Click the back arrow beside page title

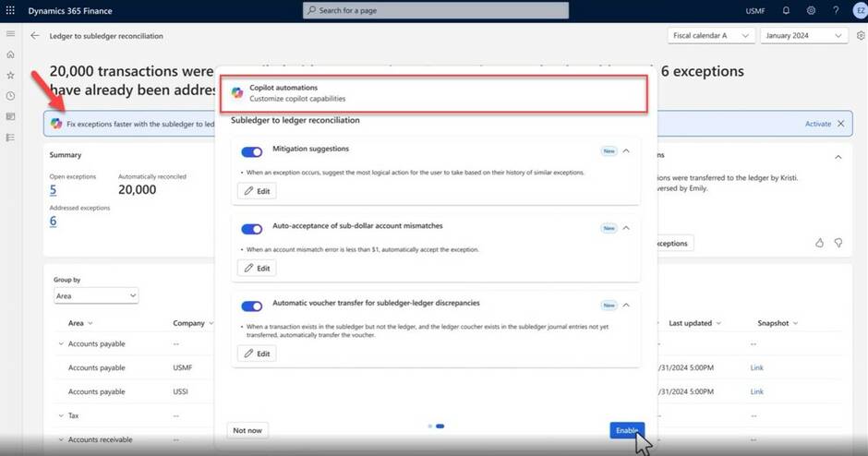click(x=35, y=36)
